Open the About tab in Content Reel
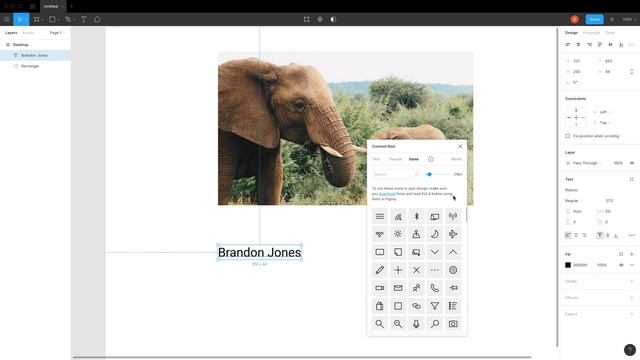 point(456,159)
